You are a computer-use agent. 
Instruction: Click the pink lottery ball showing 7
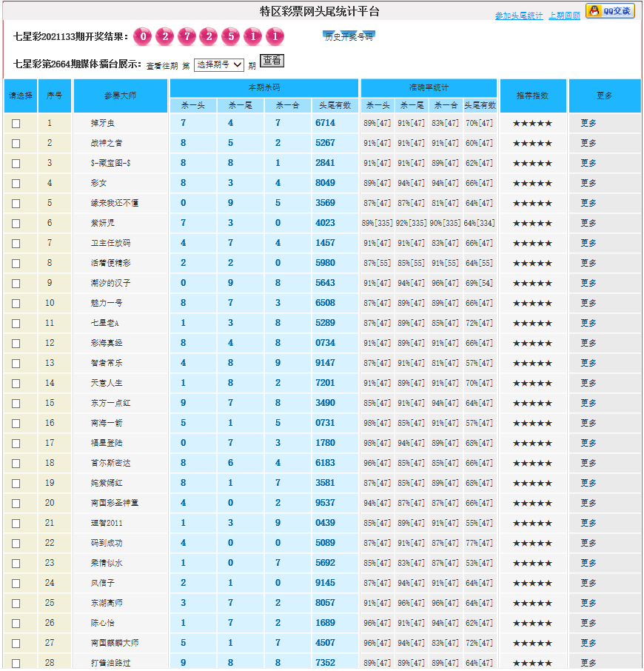click(x=187, y=36)
